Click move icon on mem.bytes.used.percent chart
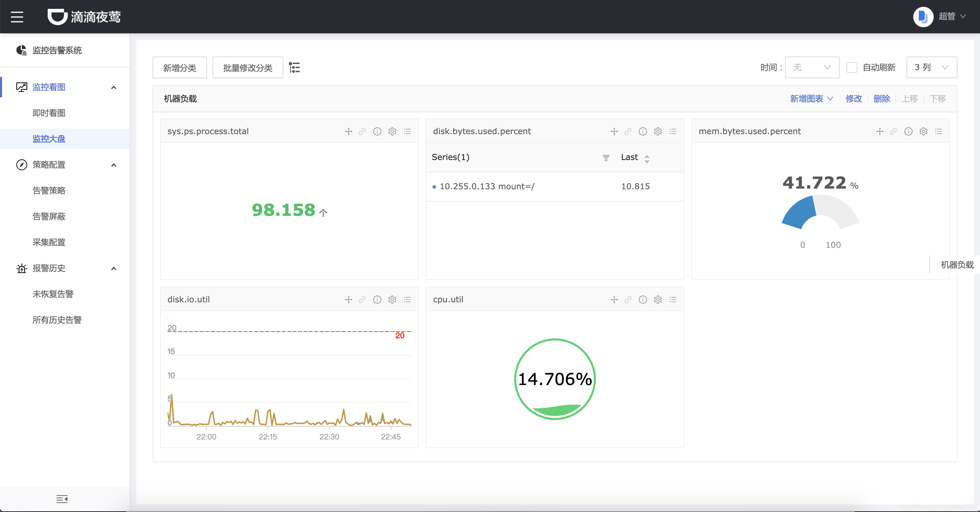980x512 pixels. pos(880,131)
